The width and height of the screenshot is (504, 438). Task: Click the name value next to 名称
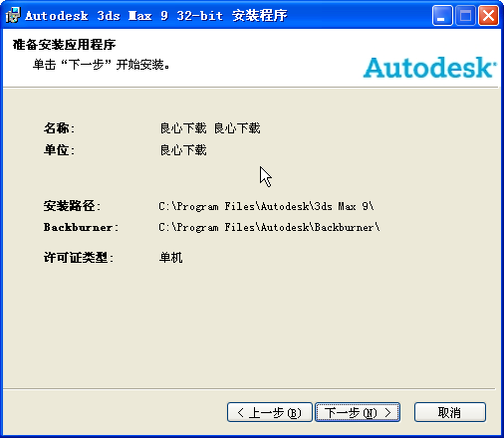210,128
